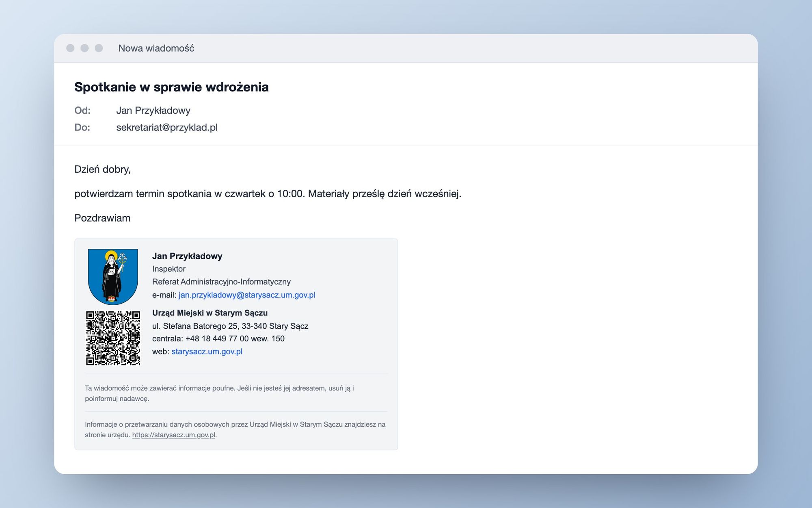The height and width of the screenshot is (508, 812).
Task: Open the starysacz.um.gov.pl web link
Action: coord(207,352)
